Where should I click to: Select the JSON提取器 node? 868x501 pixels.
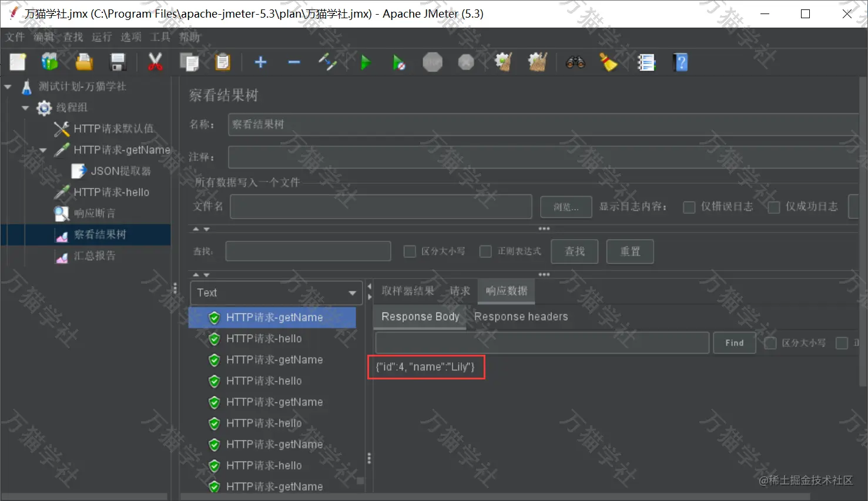(120, 171)
